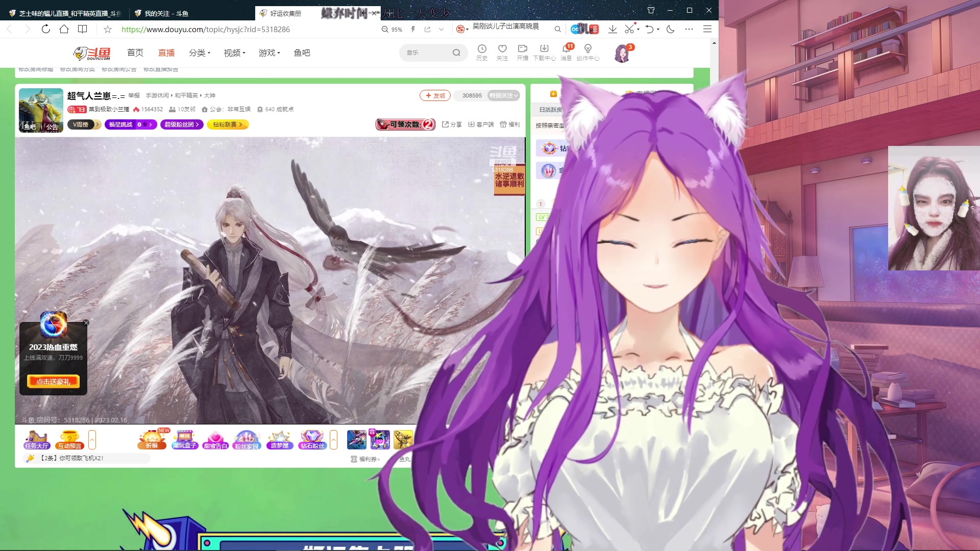This screenshot has height=551, width=980.
Task: Click 点击送豪礼 on the game ad popup
Action: click(x=53, y=382)
